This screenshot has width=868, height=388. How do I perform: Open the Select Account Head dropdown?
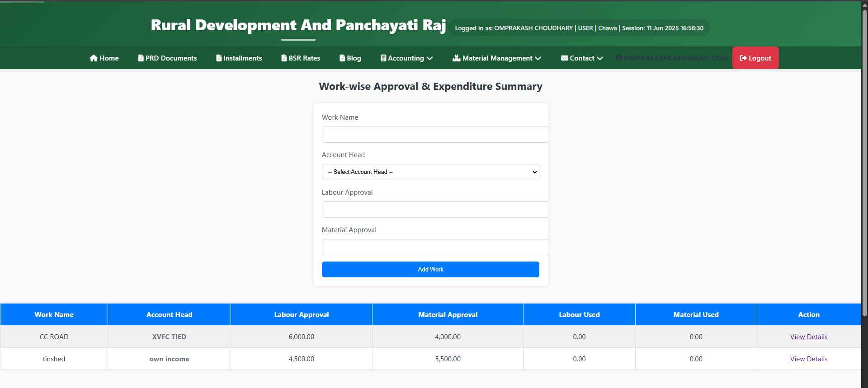tap(430, 172)
